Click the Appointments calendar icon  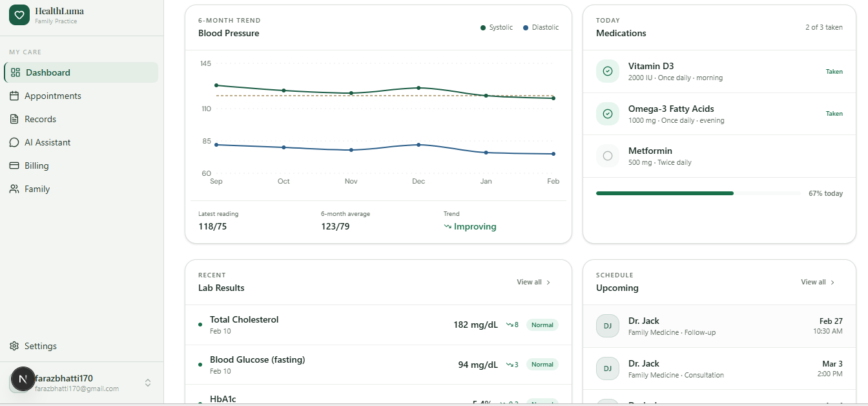point(14,96)
